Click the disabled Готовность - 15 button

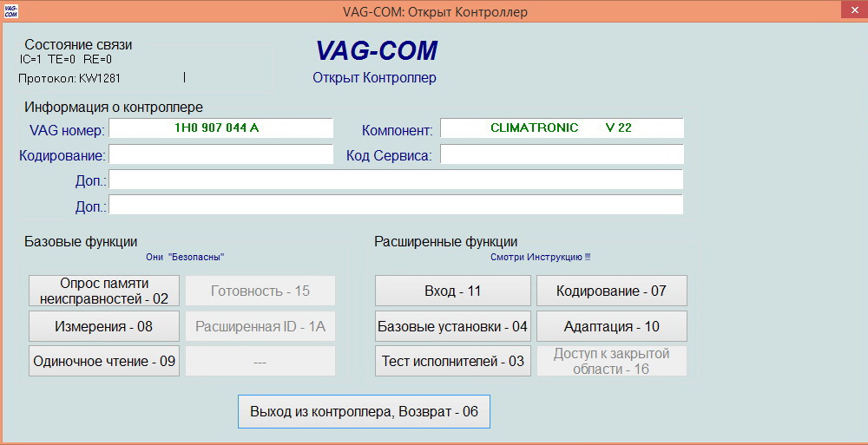pos(260,291)
